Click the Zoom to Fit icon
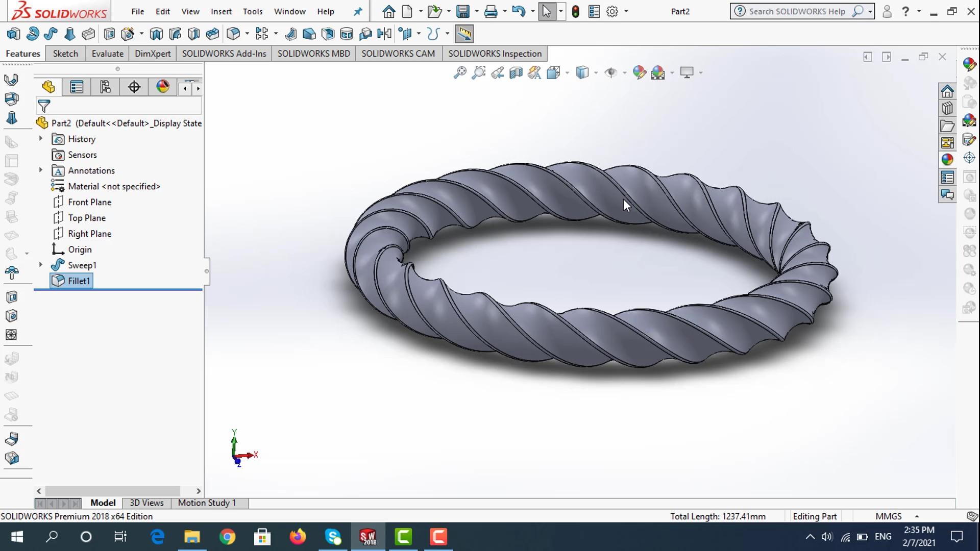 tap(460, 73)
